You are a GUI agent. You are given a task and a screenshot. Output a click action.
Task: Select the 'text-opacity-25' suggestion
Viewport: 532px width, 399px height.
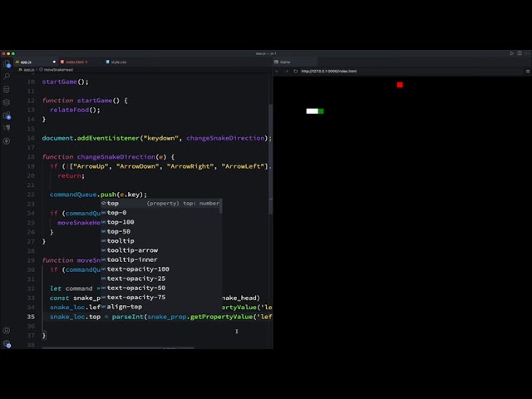161,278
